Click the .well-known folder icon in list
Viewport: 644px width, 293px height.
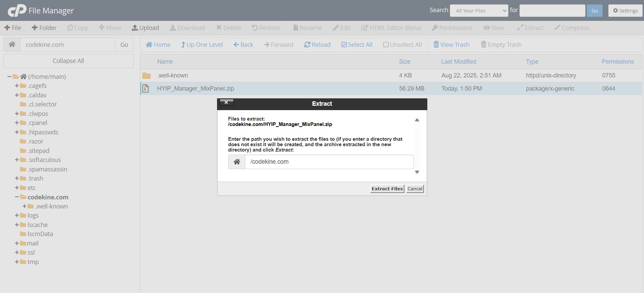[146, 75]
